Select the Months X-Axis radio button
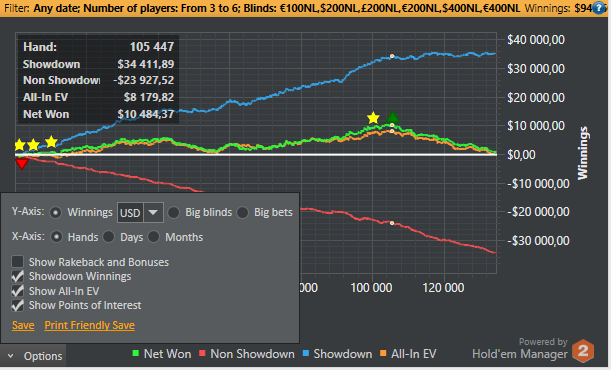This screenshot has width=611, height=370. (154, 237)
